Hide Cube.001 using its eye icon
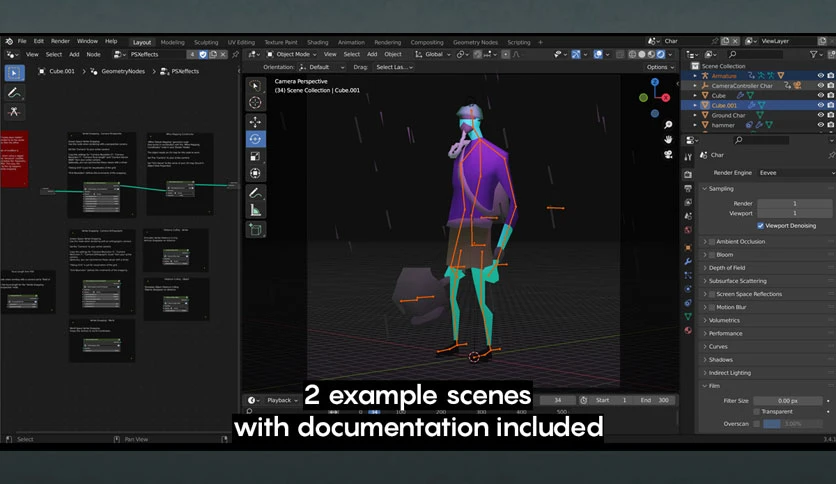Screen dimensions: 836x484 pyautogui.click(x=821, y=105)
